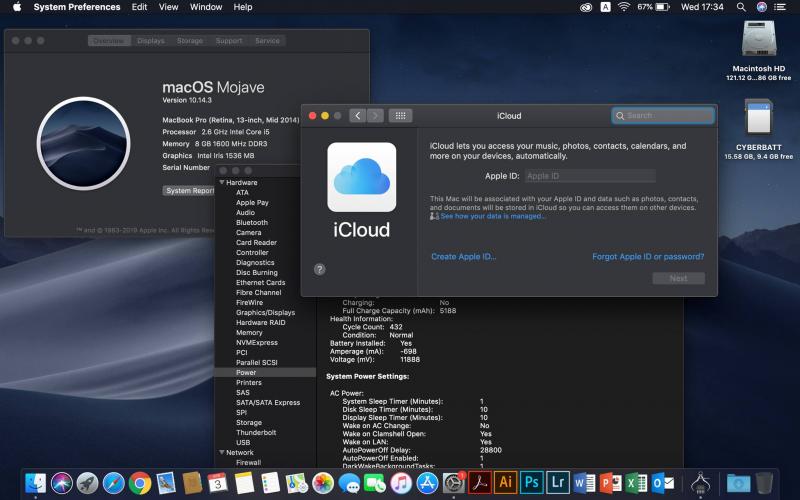The height and width of the screenshot is (500, 800).
Task: Open the Downloads folder in dock
Action: [738, 483]
